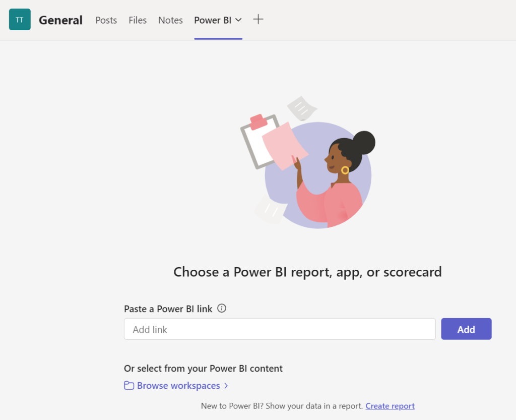The image size is (516, 420).
Task: Open the Power BI tab dropdown chevron
Action: click(x=238, y=20)
